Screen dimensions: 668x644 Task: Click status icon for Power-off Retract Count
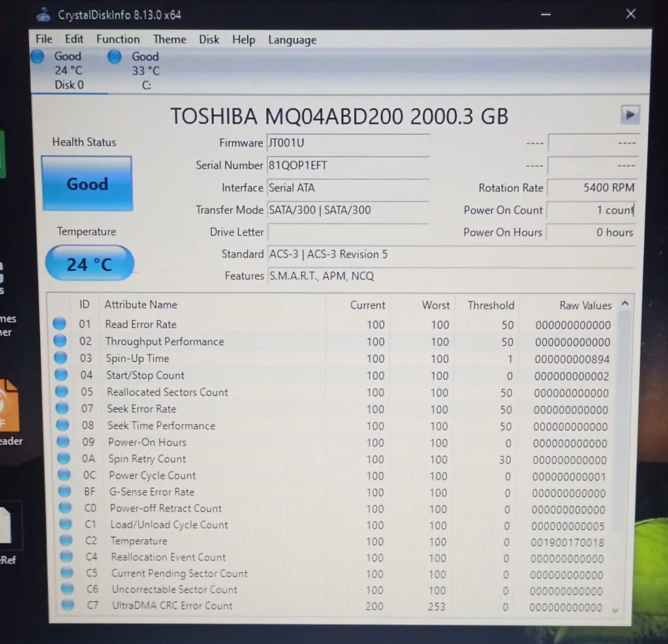point(65,507)
